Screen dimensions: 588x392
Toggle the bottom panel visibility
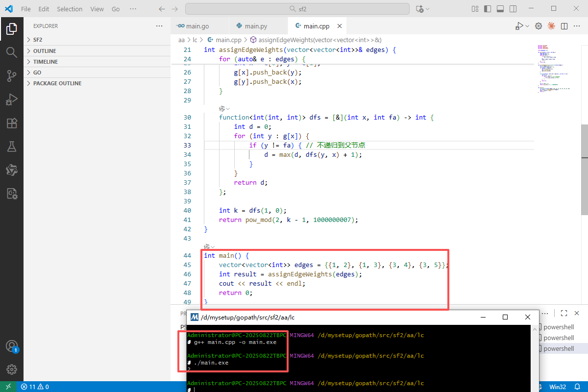[x=500, y=9]
